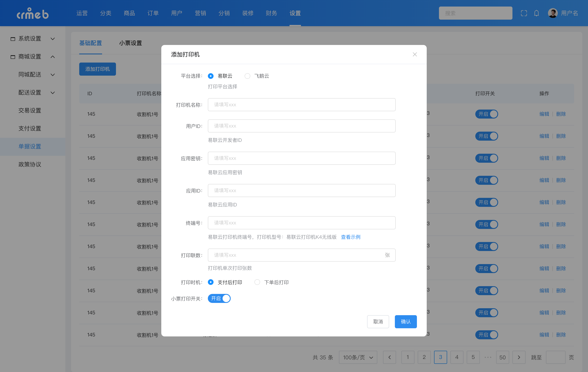Open the 财务 top menu
Screen dimensions: 588x372
pyautogui.click(x=271, y=13)
